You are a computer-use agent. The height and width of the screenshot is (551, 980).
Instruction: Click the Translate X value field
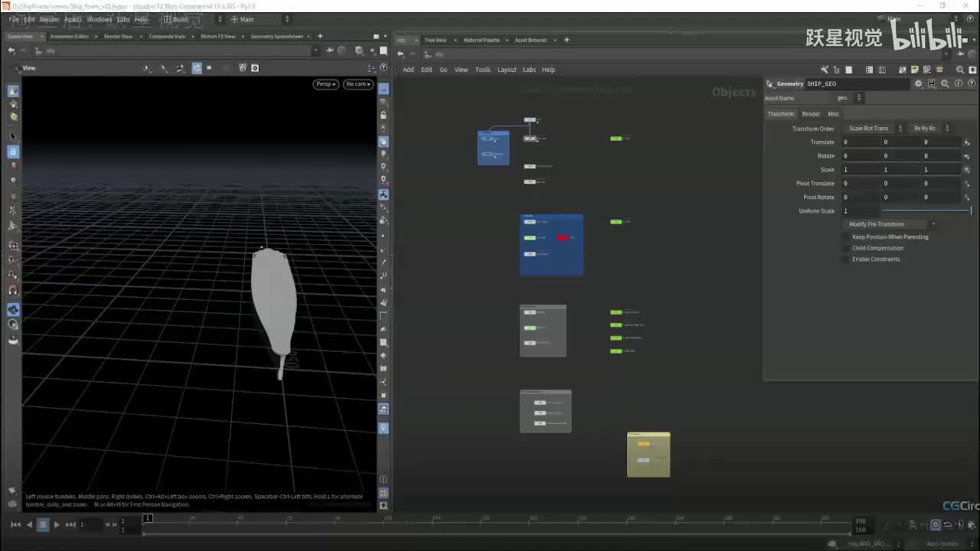pyautogui.click(x=861, y=142)
